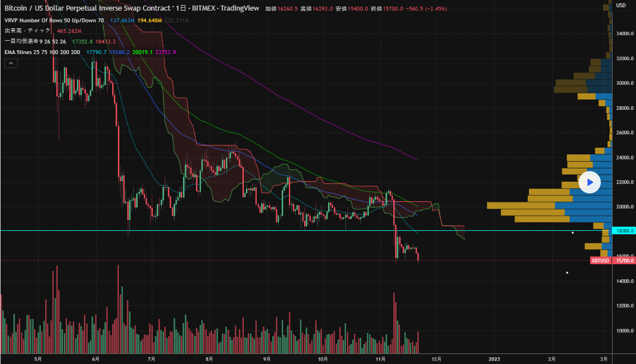Open the USD currency selector on price axis
The image size is (636, 364).
[x=621, y=5]
